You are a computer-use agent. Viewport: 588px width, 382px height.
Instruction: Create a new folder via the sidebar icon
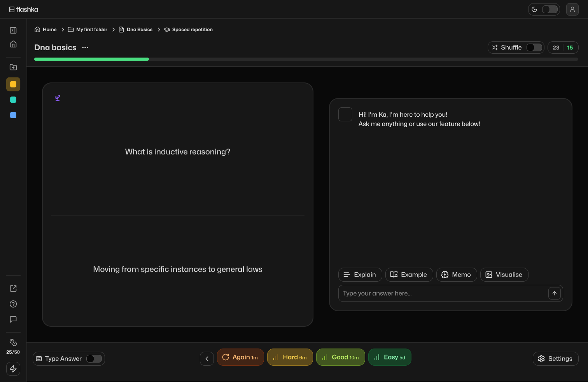[x=13, y=67]
